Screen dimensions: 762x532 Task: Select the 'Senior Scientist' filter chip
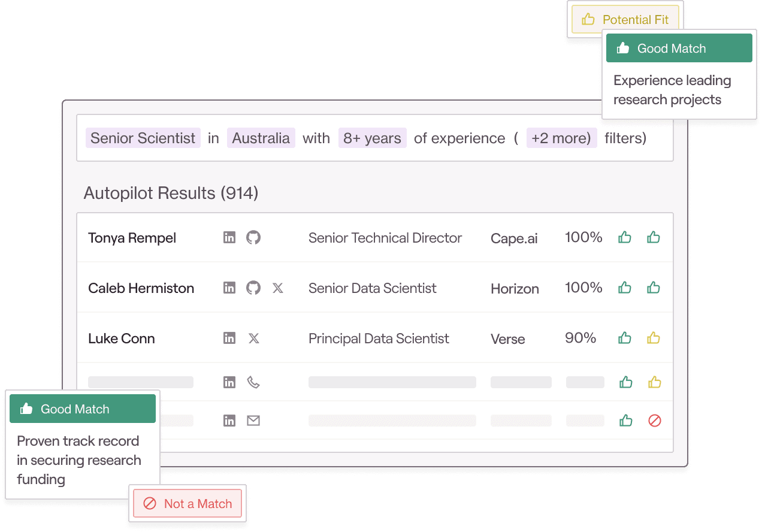click(143, 138)
